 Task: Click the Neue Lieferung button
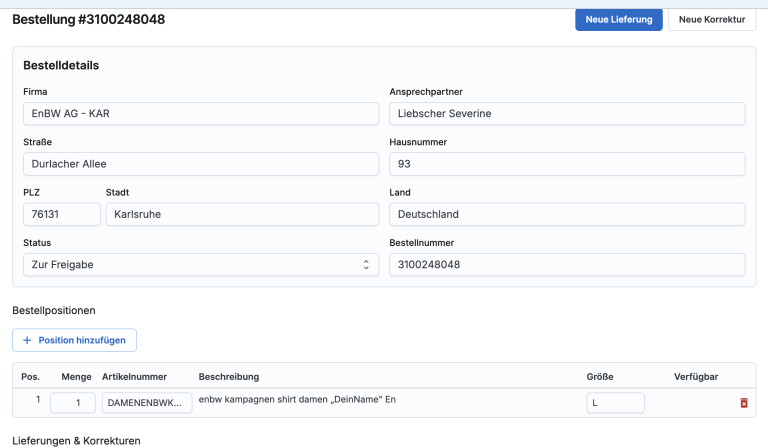pos(618,19)
